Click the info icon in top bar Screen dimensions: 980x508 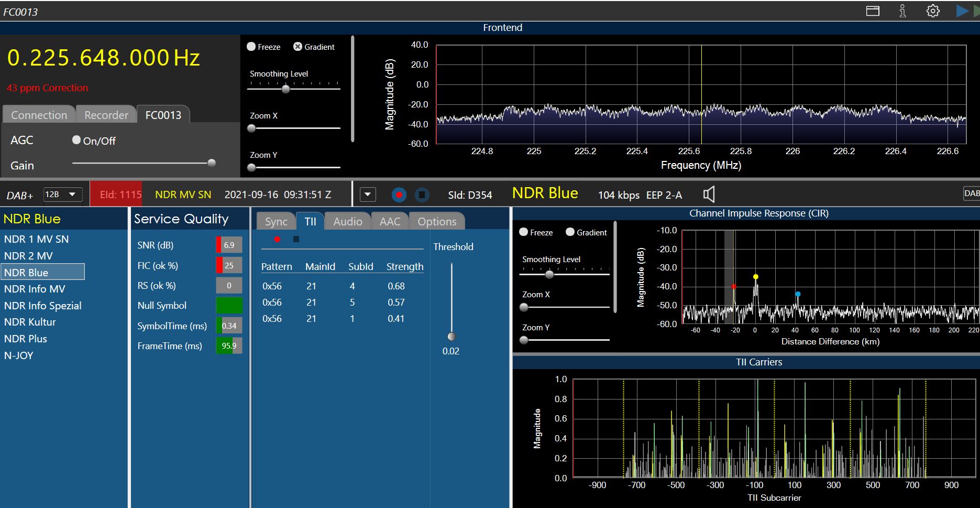902,11
